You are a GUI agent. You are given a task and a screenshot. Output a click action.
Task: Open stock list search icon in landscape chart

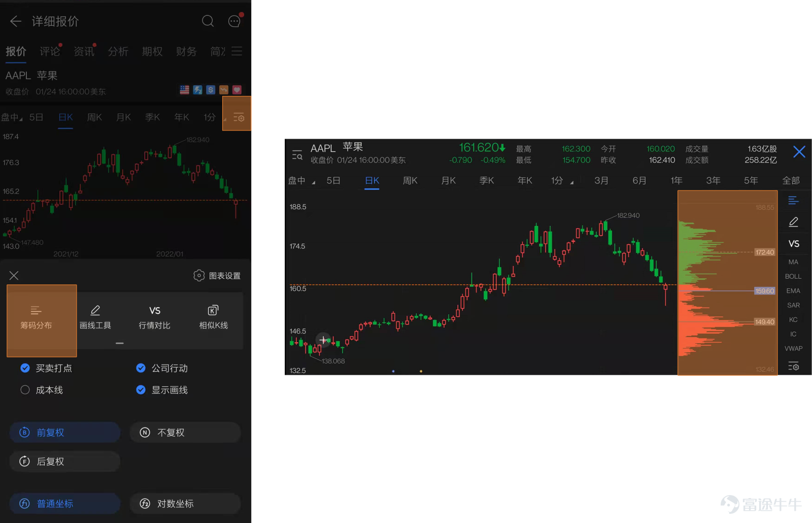click(x=297, y=154)
